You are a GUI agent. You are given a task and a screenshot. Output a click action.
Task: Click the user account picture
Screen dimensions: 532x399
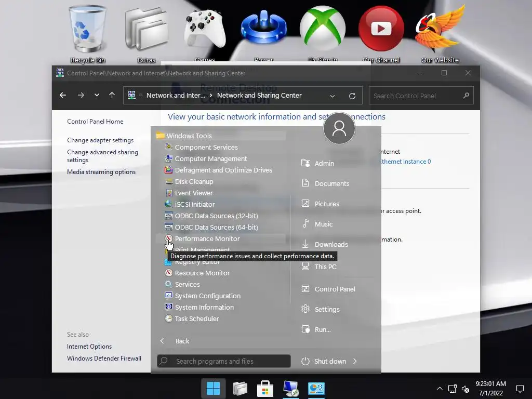coord(339,128)
